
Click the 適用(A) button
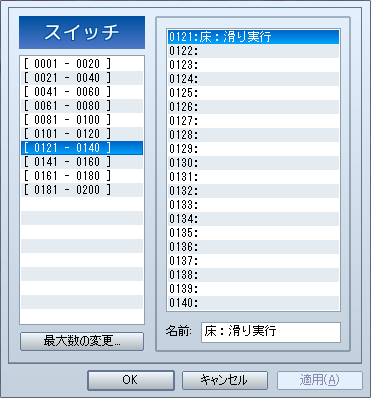(x=320, y=380)
